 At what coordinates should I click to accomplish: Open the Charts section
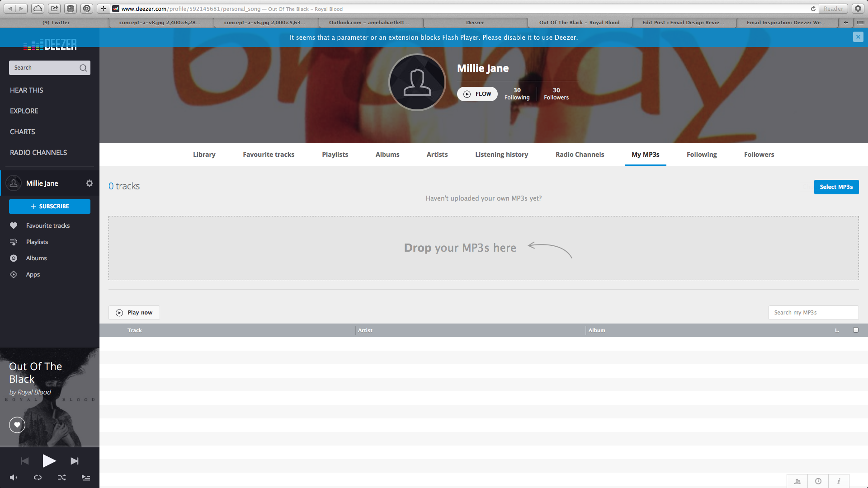(x=22, y=131)
